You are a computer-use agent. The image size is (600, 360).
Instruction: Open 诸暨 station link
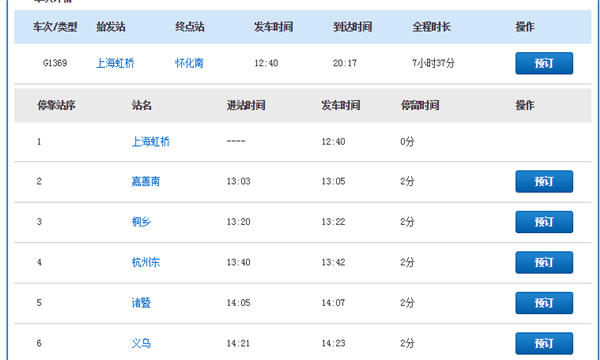coord(141,303)
